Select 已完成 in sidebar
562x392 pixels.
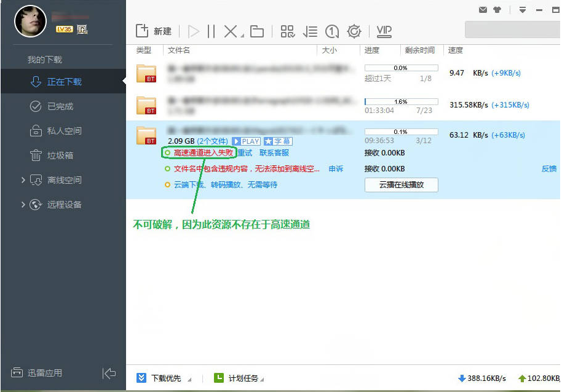pos(63,106)
